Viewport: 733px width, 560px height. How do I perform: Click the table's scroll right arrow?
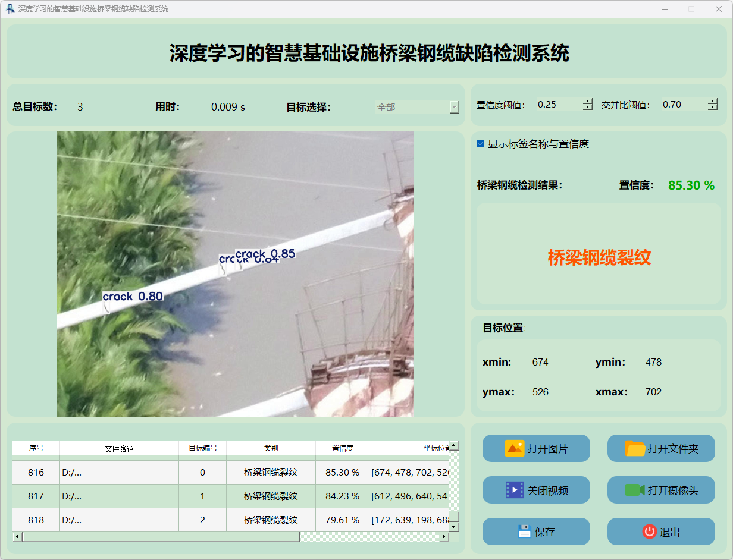click(443, 537)
